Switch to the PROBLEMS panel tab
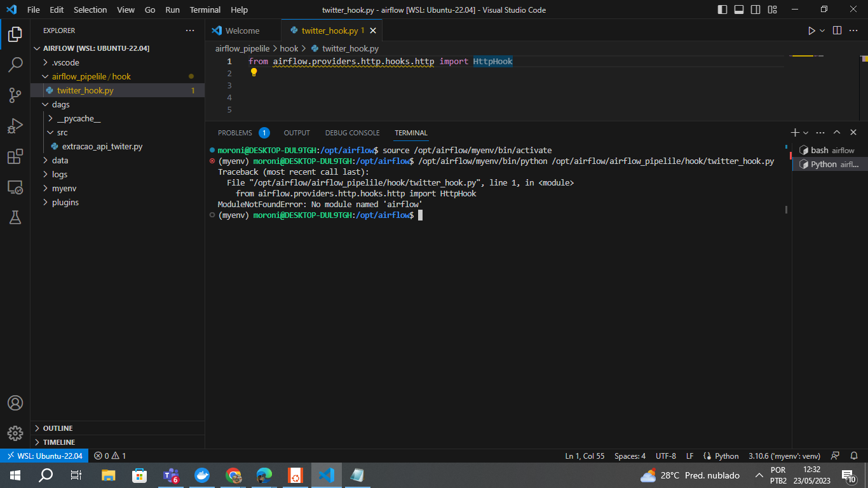The width and height of the screenshot is (868, 488). (243, 133)
